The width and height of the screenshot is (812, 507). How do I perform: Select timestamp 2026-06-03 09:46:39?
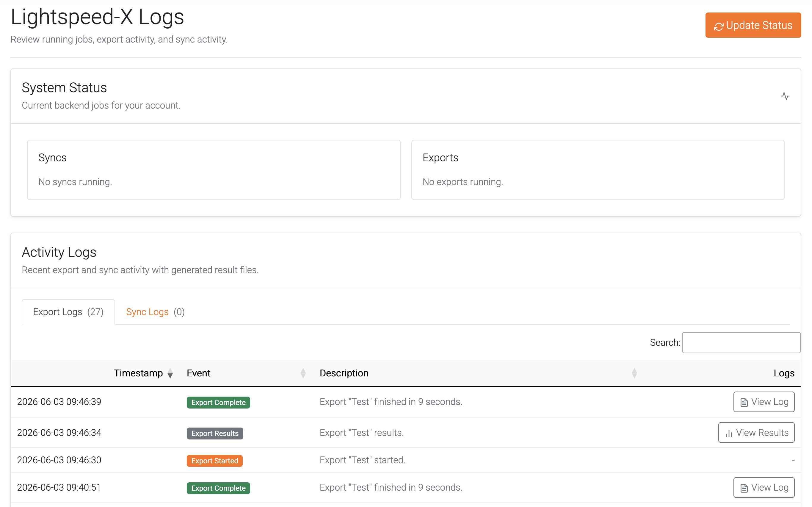59,402
